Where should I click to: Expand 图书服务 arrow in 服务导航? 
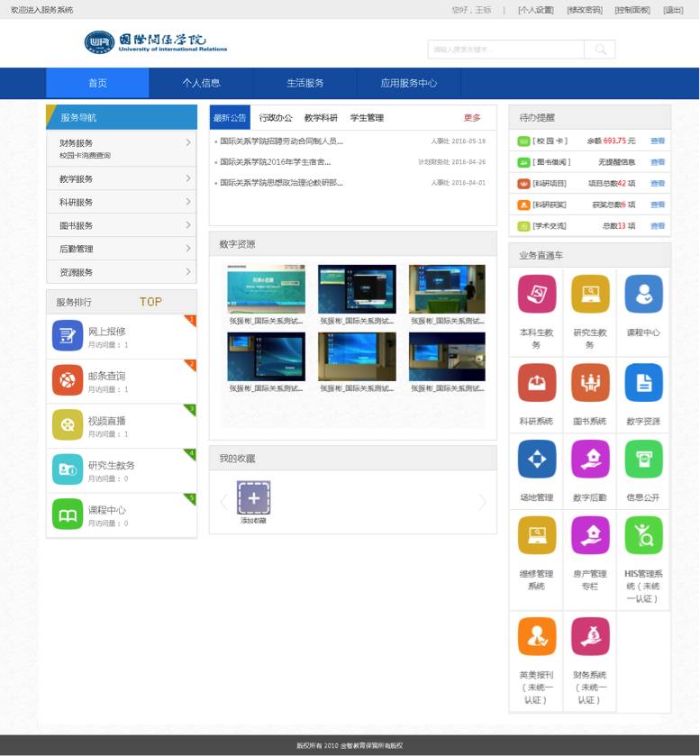tap(188, 225)
